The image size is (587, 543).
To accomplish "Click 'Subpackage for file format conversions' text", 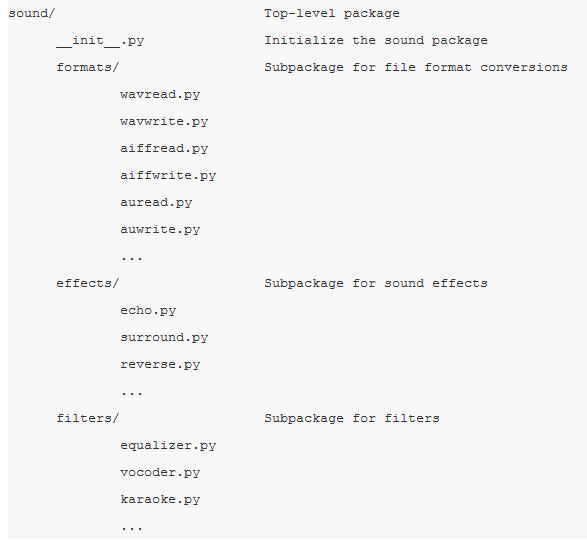I will point(416,67).
